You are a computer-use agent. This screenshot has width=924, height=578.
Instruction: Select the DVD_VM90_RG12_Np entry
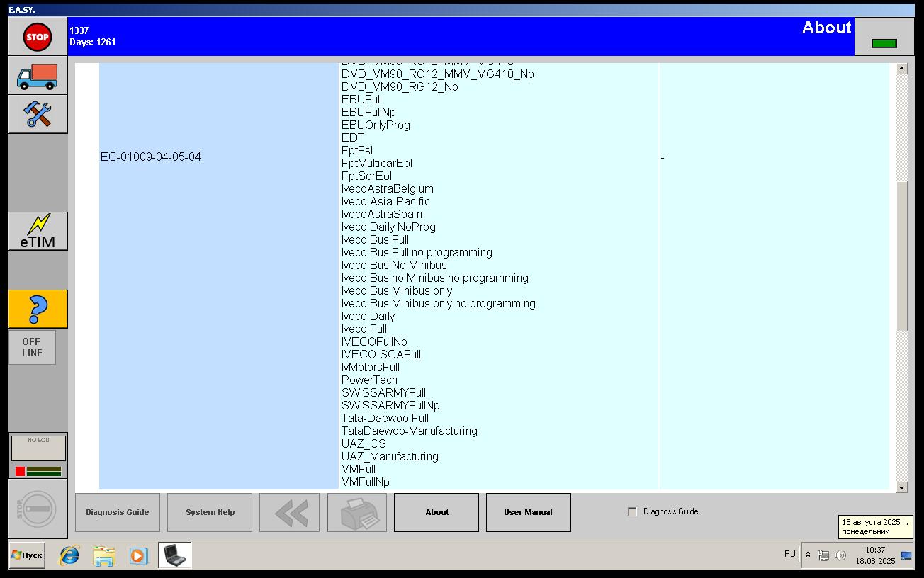pyautogui.click(x=400, y=86)
